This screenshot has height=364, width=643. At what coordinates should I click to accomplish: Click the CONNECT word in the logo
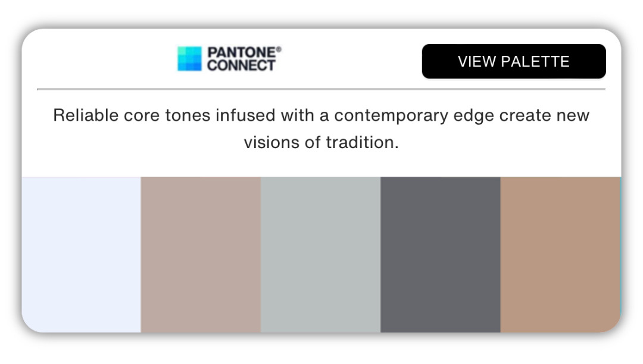pyautogui.click(x=241, y=65)
